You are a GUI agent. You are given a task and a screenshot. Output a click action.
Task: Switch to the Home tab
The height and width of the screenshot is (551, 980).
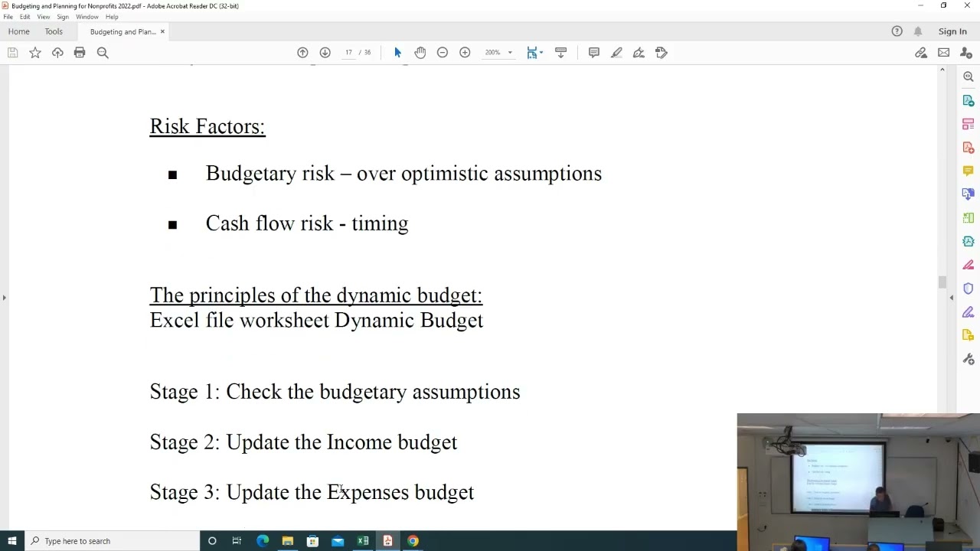click(x=19, y=31)
